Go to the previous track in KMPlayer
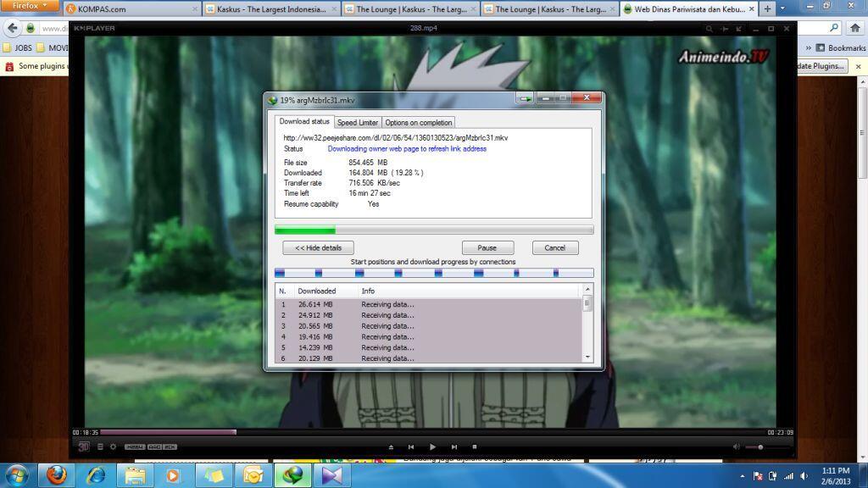Screen dimensions: 868x488 click(x=411, y=446)
